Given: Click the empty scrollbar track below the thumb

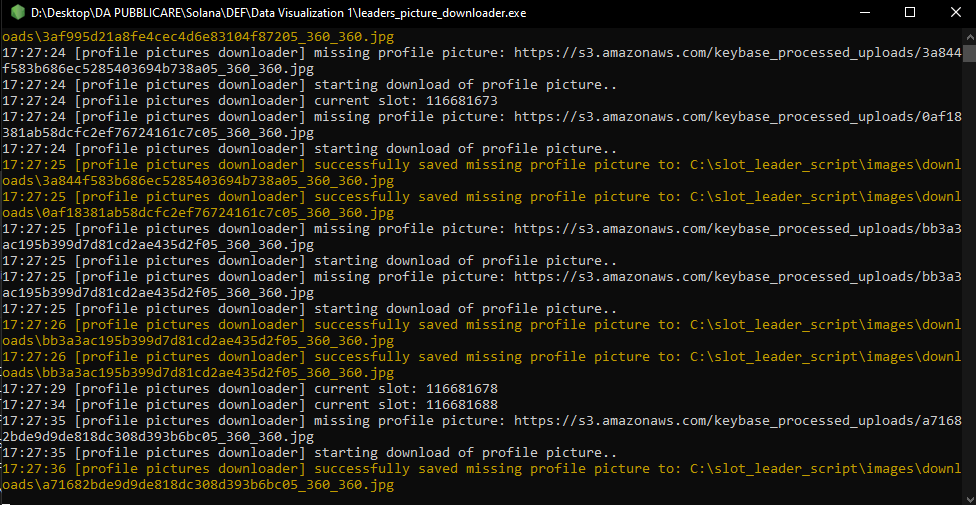Looking at the screenshot, I should pyautogui.click(x=970, y=280).
